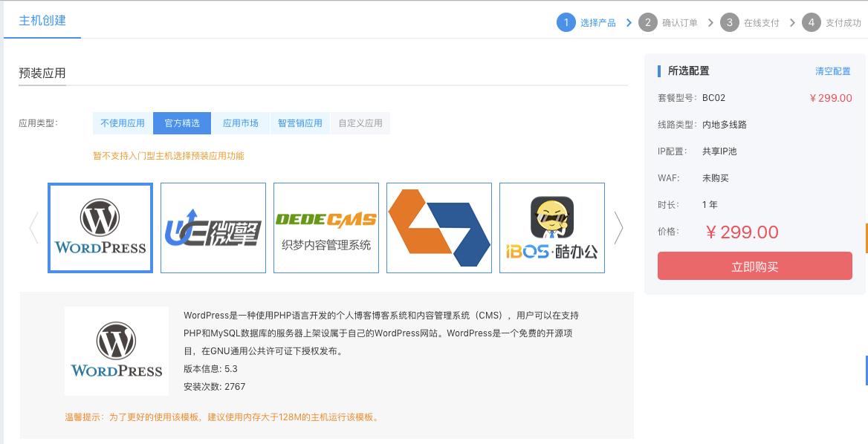Image resolution: width=868 pixels, height=444 pixels.
Task: Click the 确认订单 step label
Action: tap(680, 23)
